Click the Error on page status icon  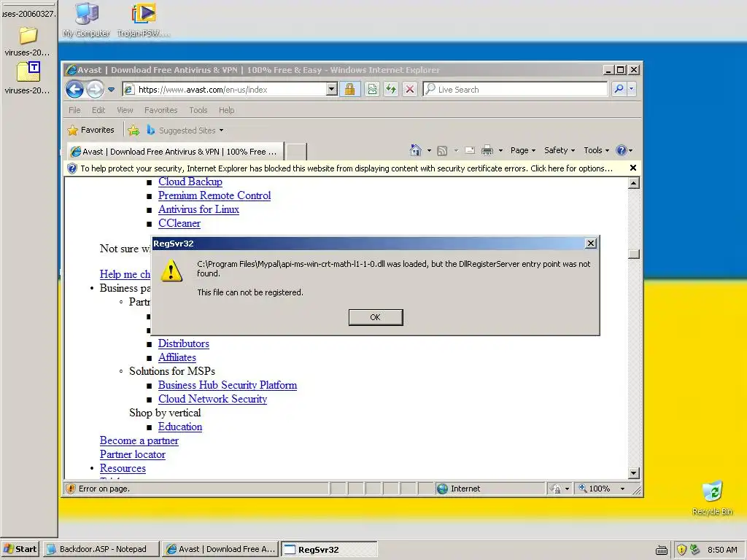pyautogui.click(x=71, y=489)
